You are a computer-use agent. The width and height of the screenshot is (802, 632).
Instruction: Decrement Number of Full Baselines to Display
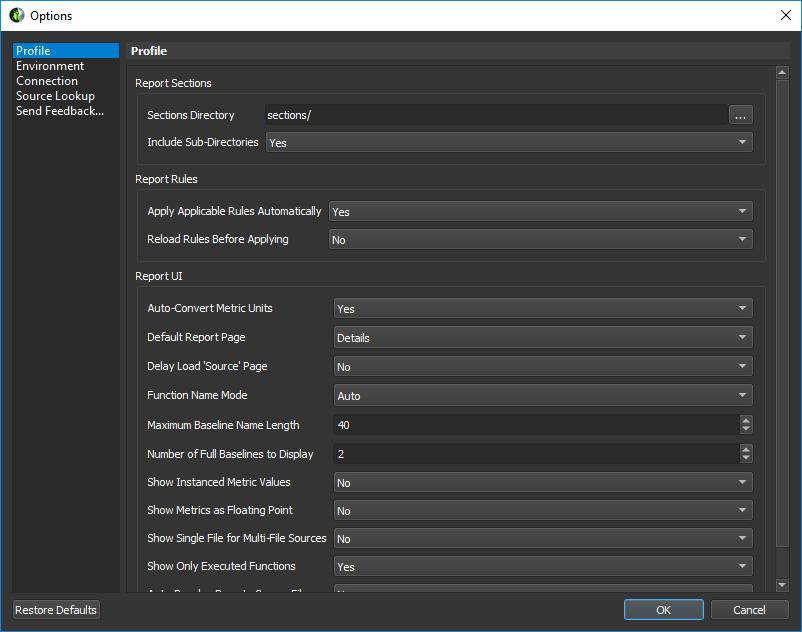[x=746, y=458]
